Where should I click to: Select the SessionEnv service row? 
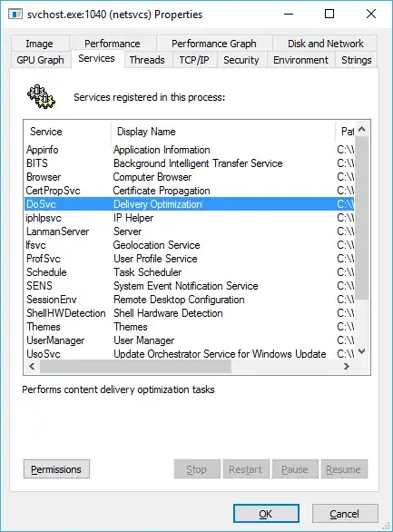pyautogui.click(x=189, y=300)
